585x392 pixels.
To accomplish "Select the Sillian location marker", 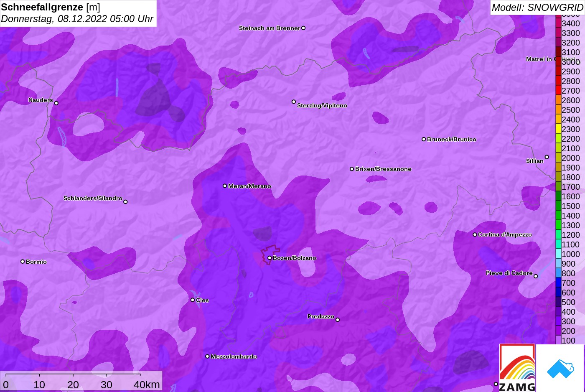I will (547, 157).
